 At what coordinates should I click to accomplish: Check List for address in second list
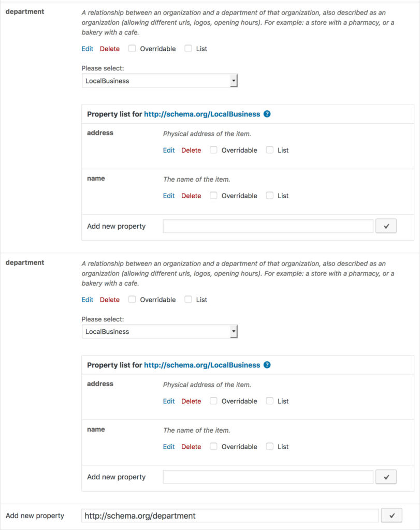(269, 401)
